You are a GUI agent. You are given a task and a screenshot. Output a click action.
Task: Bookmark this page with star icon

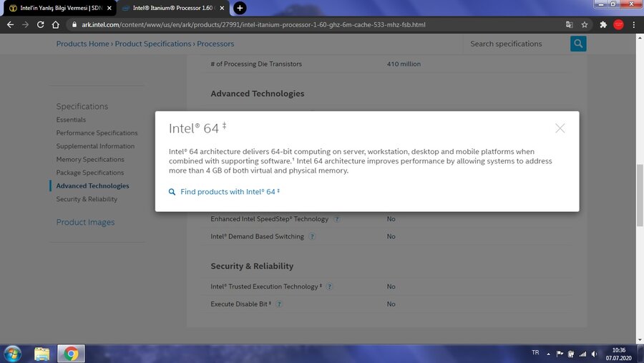coord(585,24)
